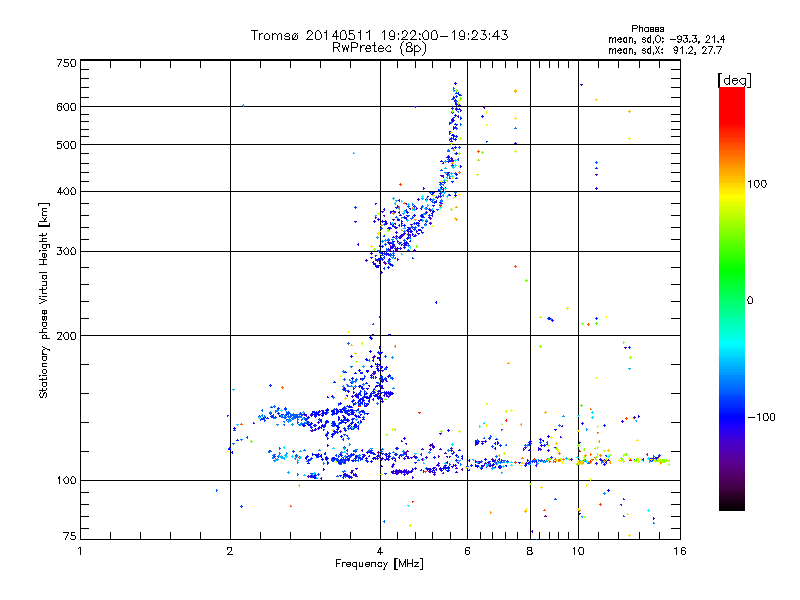Click the x-axis tick '8'

tap(530, 551)
